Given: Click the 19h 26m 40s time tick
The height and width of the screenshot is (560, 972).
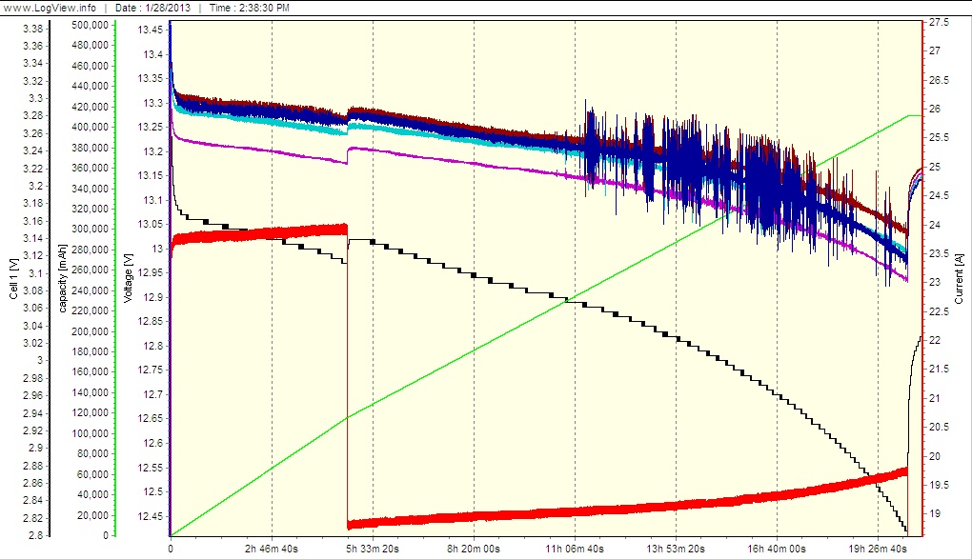Looking at the screenshot, I should [x=878, y=550].
